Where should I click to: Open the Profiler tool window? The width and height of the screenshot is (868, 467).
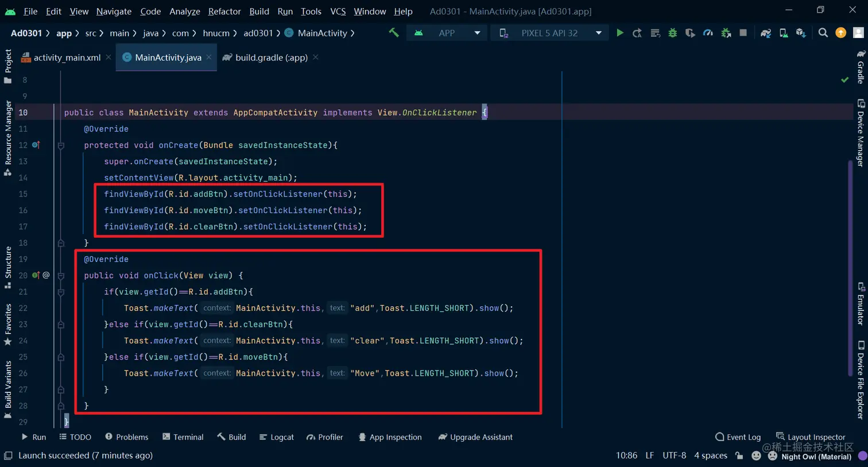[325, 437]
